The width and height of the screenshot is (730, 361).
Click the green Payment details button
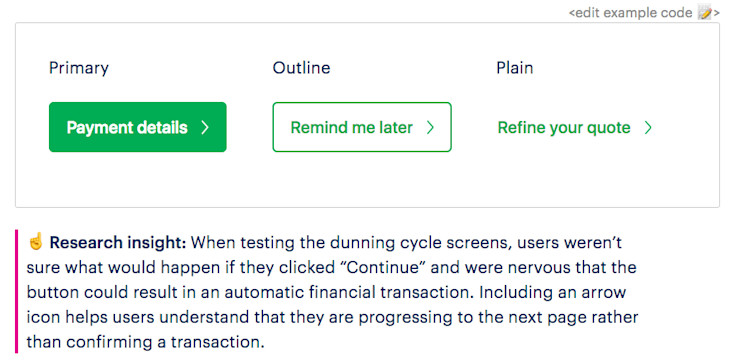(137, 127)
